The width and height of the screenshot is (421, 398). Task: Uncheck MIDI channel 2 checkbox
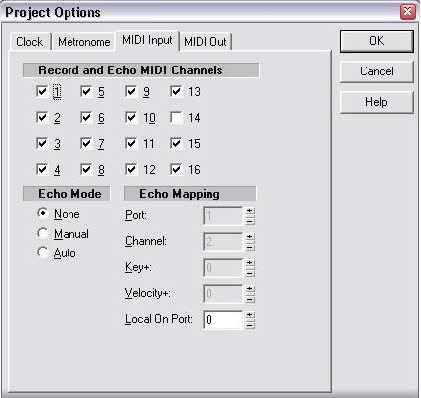click(x=42, y=117)
